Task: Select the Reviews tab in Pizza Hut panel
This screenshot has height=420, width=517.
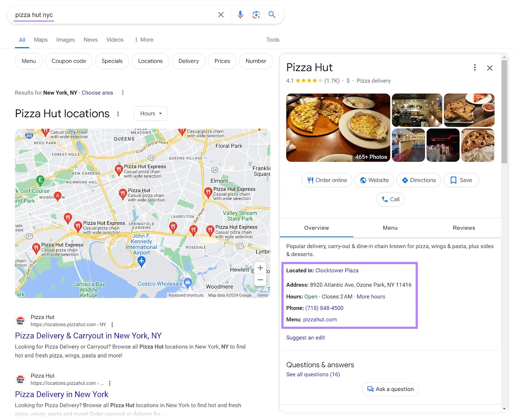Action: (464, 228)
